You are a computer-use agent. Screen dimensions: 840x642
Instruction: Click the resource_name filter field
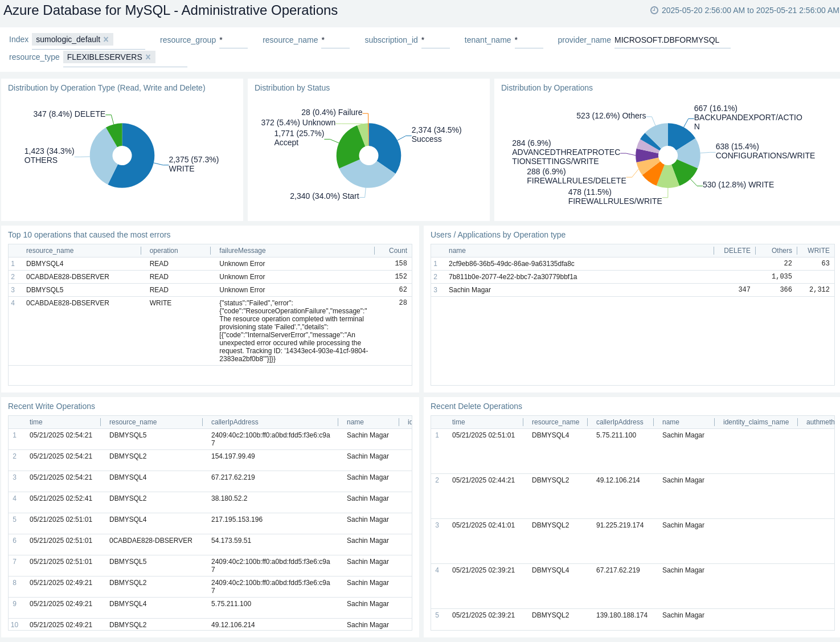[335, 40]
